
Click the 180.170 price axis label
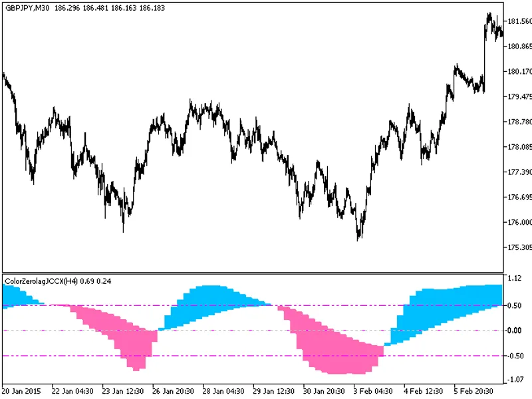(519, 71)
